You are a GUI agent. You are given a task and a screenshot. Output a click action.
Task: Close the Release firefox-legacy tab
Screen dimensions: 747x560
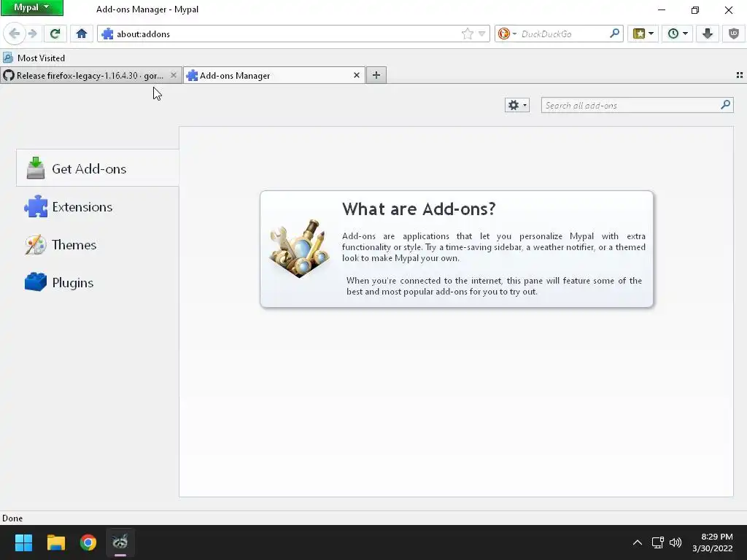[x=174, y=75]
